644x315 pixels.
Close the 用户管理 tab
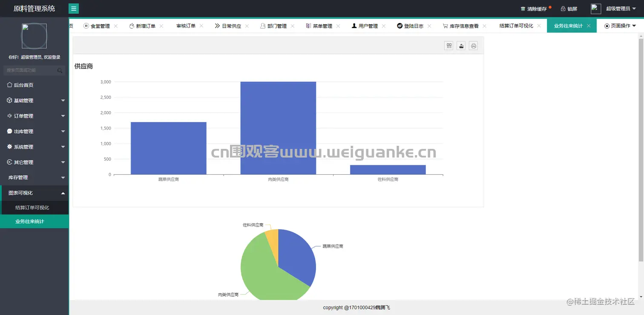pos(384,26)
